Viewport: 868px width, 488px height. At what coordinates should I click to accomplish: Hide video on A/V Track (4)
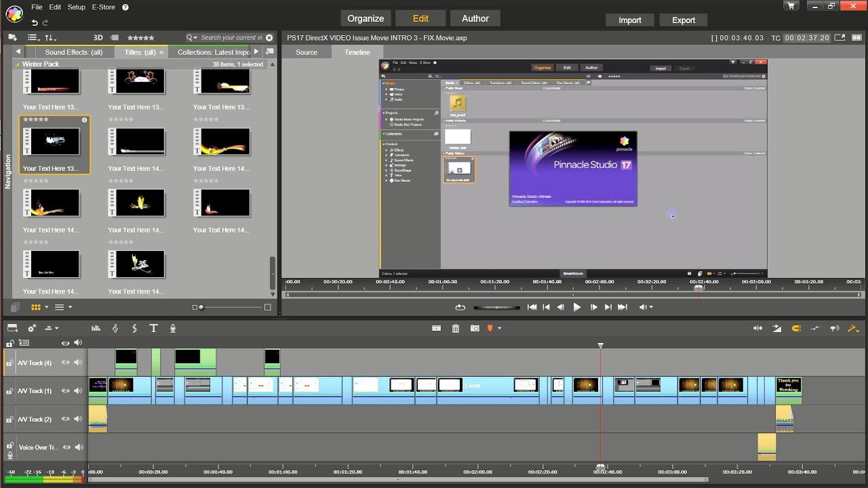66,363
